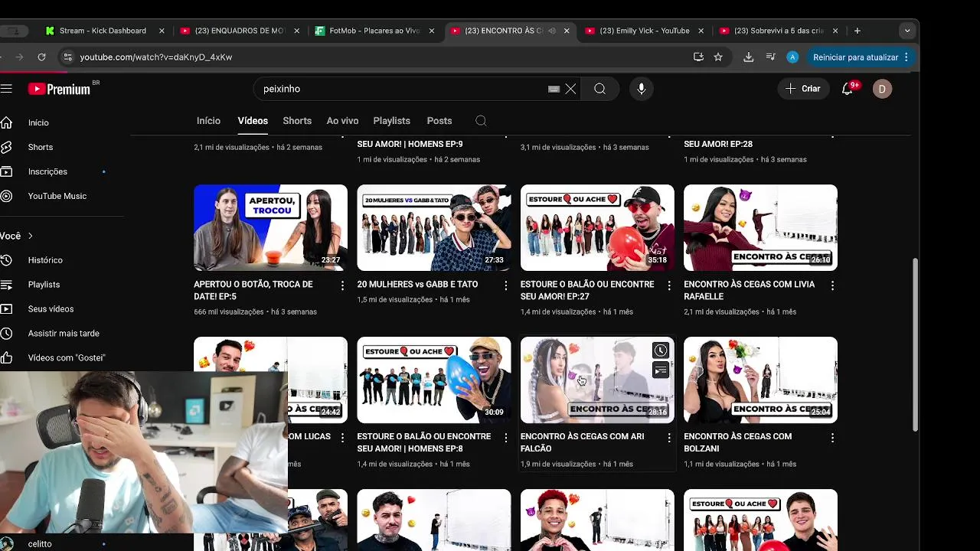Open new browser tab with plus
This screenshot has width=980, height=551.
coord(857,31)
